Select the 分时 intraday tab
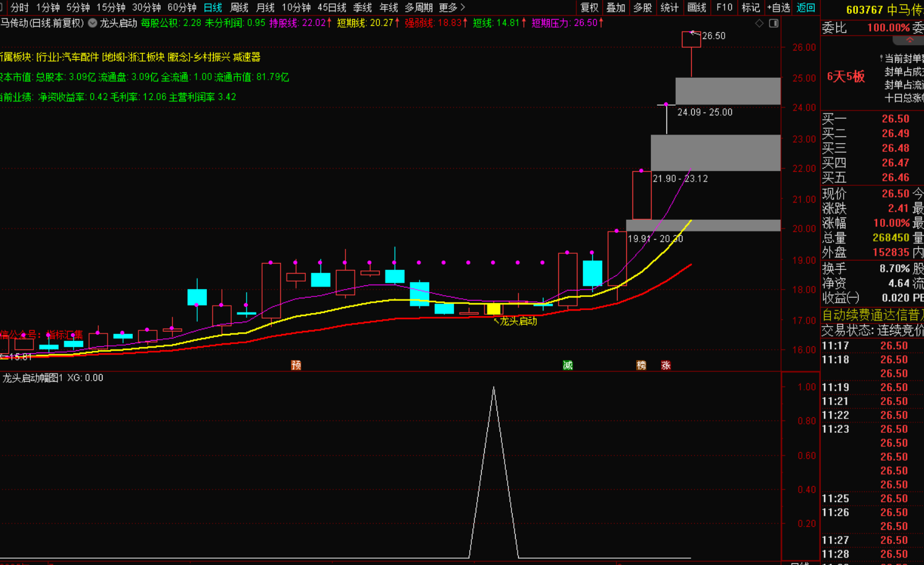The image size is (924, 565). [x=19, y=7]
